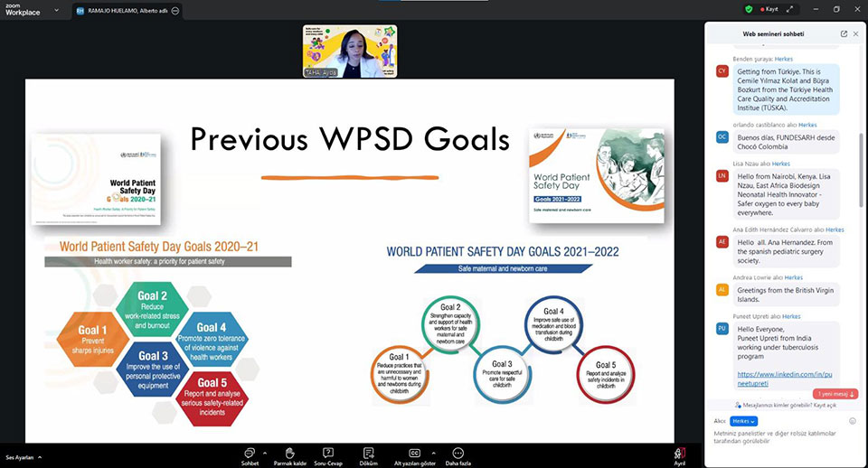Click the Parmak kaldır raise hand icon
868x468 pixels.
click(289, 452)
